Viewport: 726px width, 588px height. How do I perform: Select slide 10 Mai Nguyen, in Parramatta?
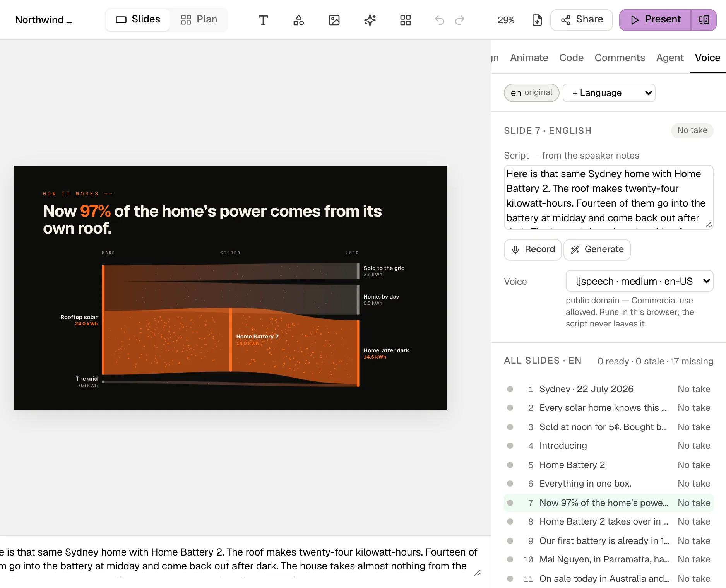[608, 559]
